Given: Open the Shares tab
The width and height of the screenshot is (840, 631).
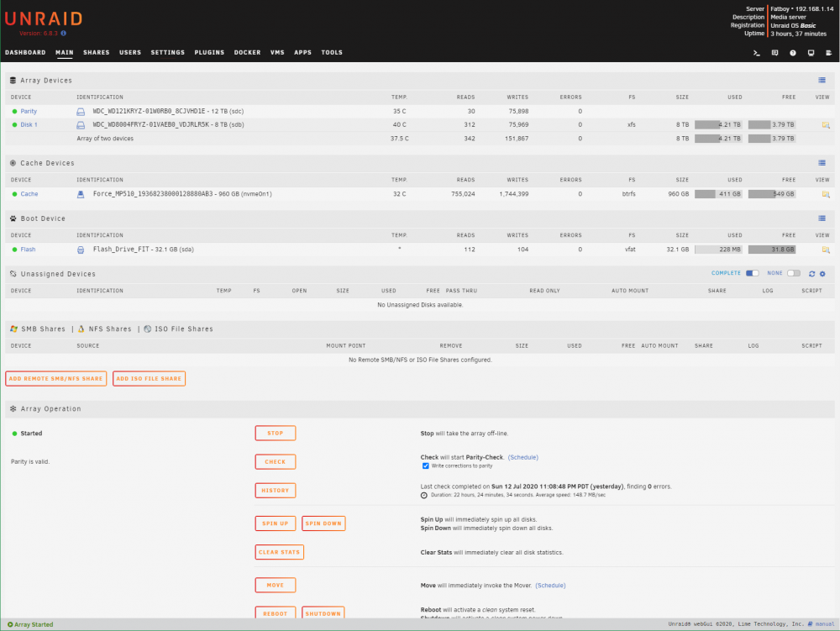Looking at the screenshot, I should pos(97,52).
